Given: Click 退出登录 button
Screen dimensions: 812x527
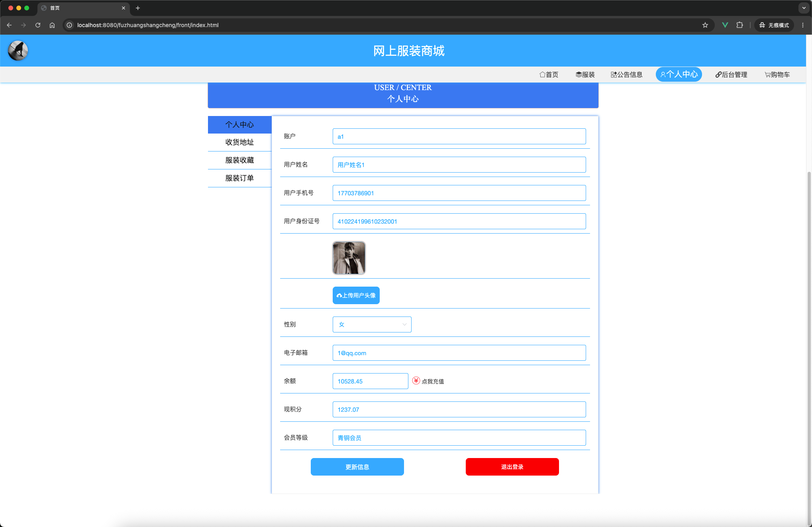Looking at the screenshot, I should 512,467.
